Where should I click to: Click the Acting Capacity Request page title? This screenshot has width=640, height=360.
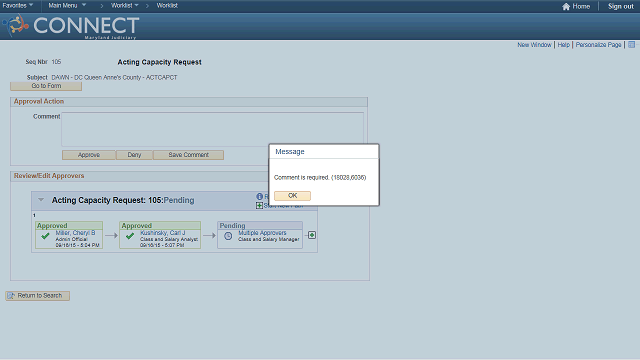160,62
